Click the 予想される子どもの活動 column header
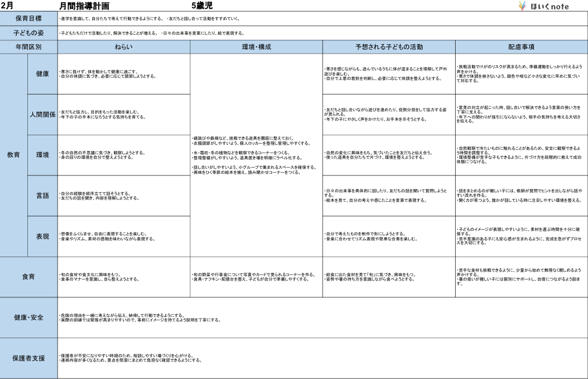The image size is (588, 379). click(389, 48)
